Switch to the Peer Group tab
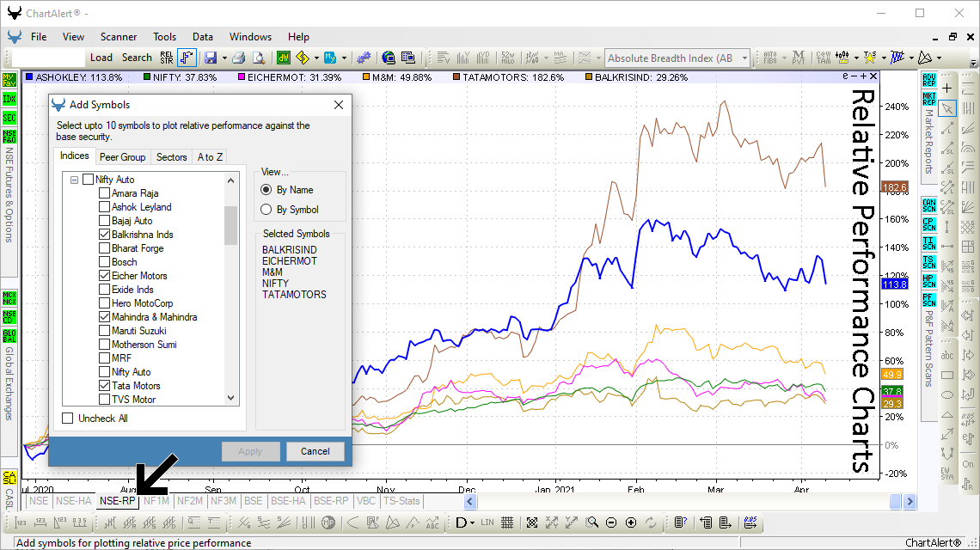This screenshot has width=980, height=550. (x=122, y=157)
